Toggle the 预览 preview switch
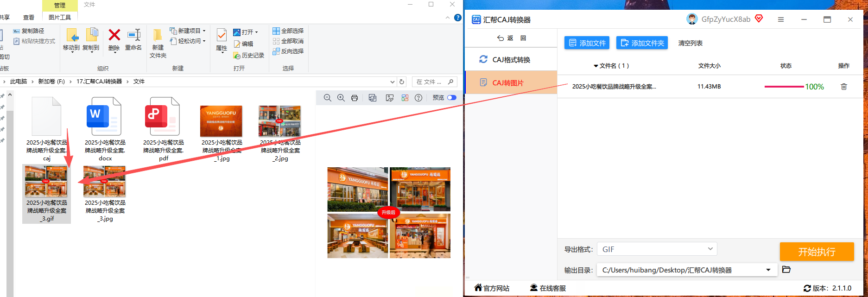This screenshot has height=297, width=868. (x=451, y=98)
